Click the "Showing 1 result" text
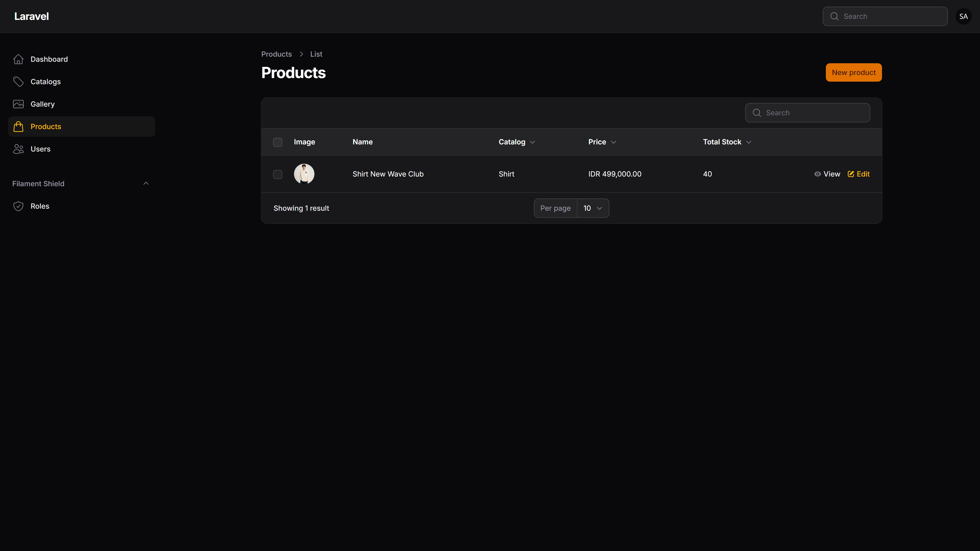Viewport: 980px width, 551px height. coord(301,208)
